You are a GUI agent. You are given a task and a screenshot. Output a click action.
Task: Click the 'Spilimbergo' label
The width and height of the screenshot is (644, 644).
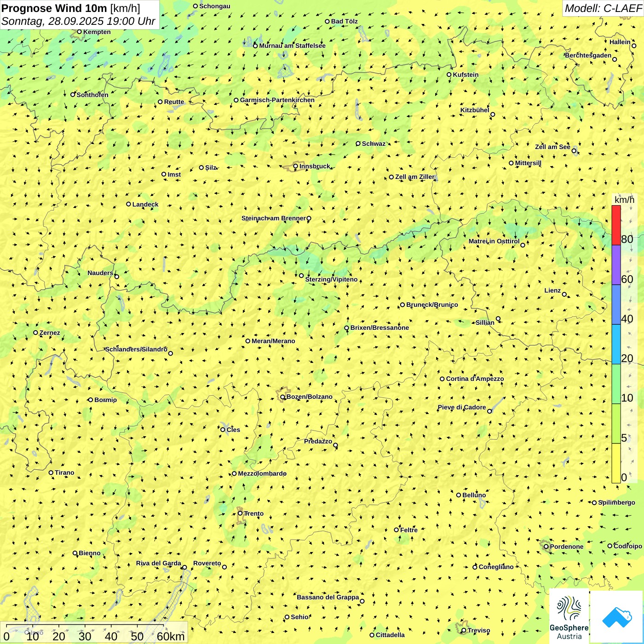point(616,502)
